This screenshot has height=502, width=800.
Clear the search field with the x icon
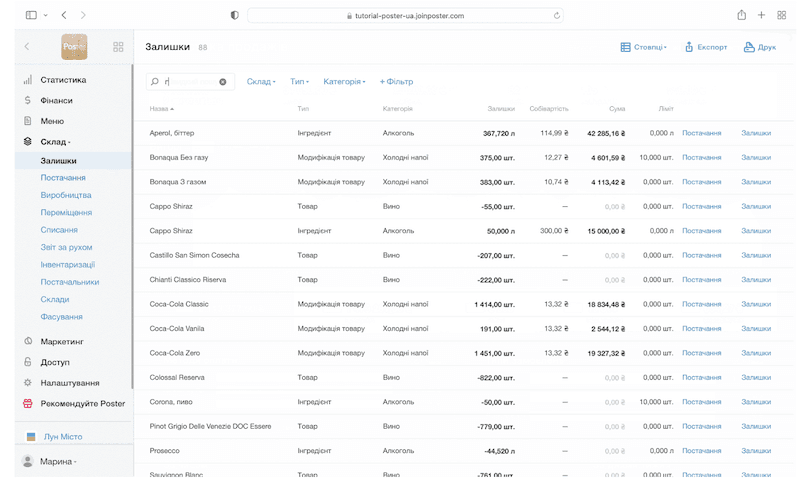(223, 82)
